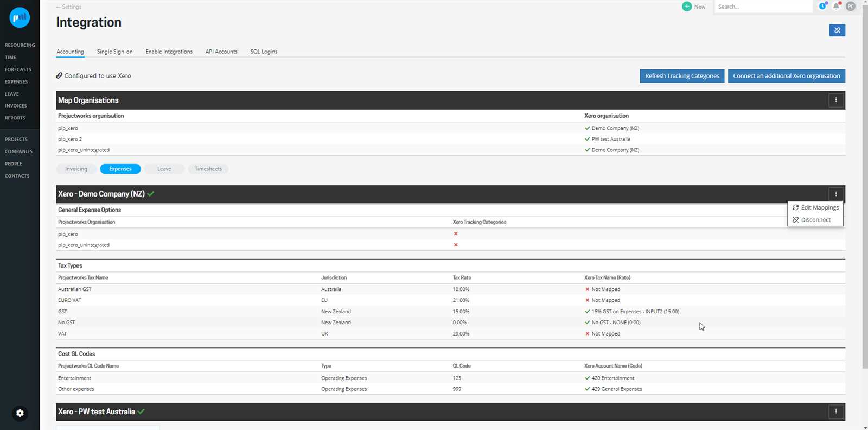
Task: Choose Disconnect from popup menu
Action: point(815,220)
